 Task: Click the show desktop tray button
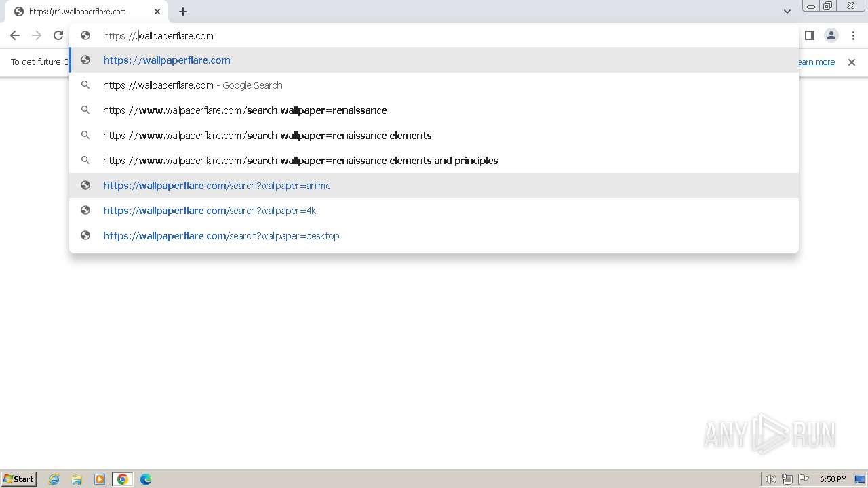tap(860, 479)
